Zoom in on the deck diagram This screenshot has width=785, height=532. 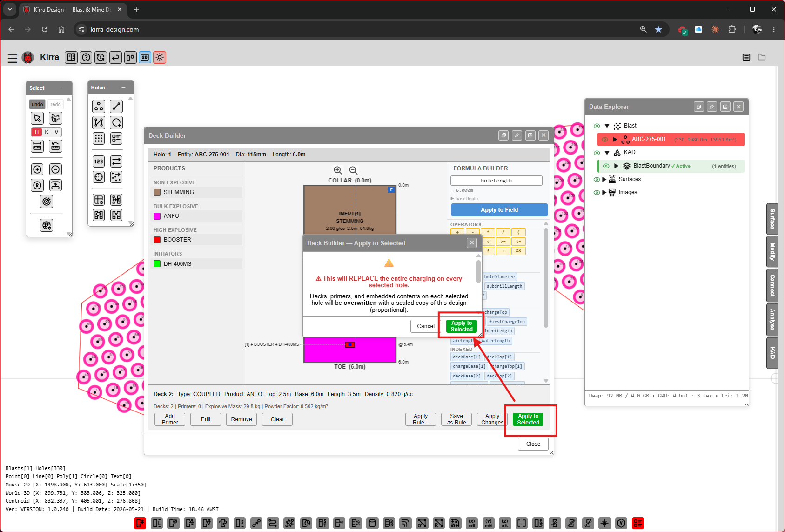338,171
